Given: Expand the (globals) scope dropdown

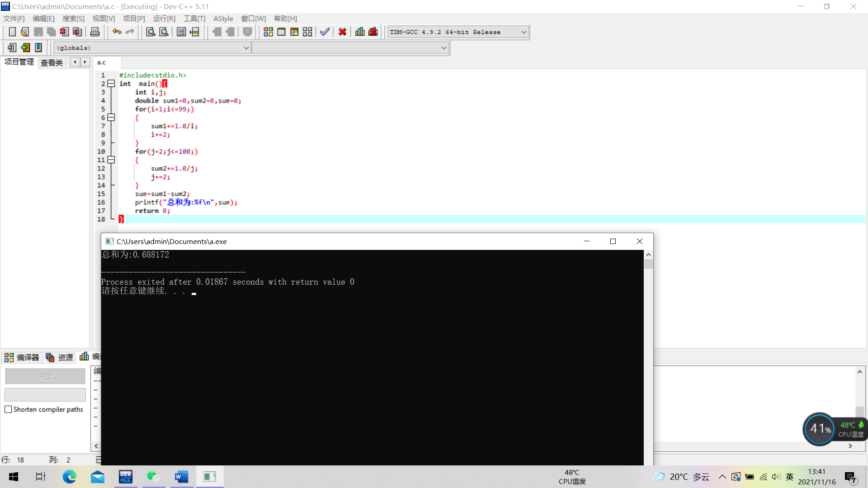Looking at the screenshot, I should point(246,48).
